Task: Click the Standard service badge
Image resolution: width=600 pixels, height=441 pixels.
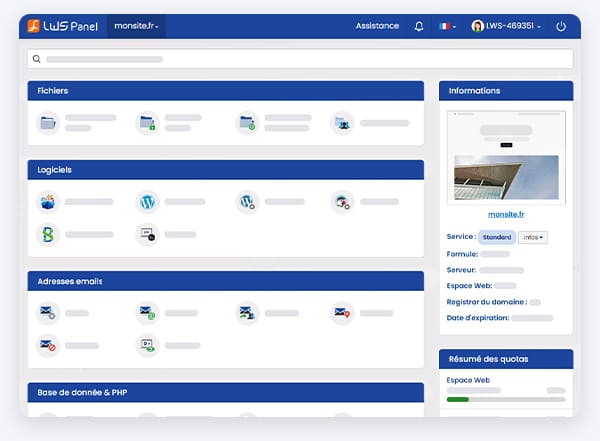Action: click(x=496, y=238)
